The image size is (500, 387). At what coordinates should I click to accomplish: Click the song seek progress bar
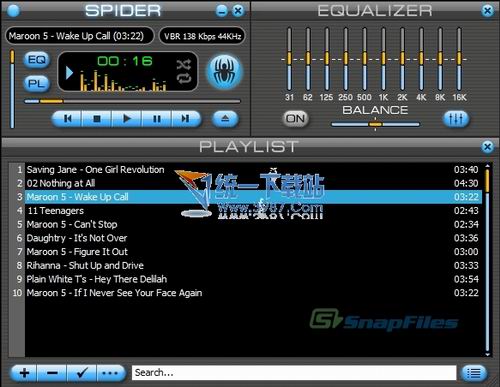[132, 101]
